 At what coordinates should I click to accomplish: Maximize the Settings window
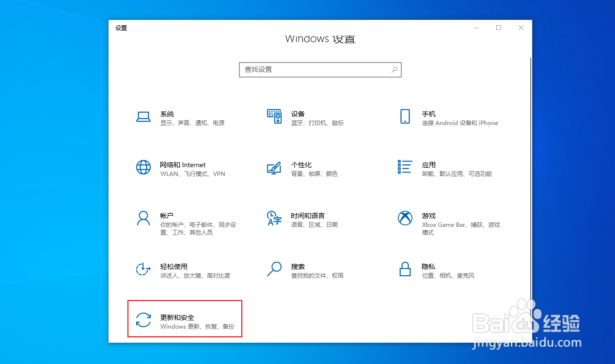pos(499,28)
